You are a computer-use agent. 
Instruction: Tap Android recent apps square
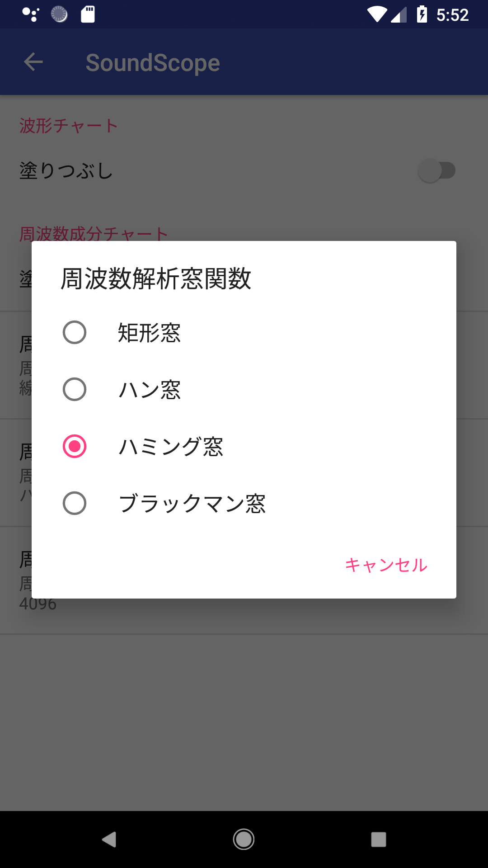click(x=378, y=840)
